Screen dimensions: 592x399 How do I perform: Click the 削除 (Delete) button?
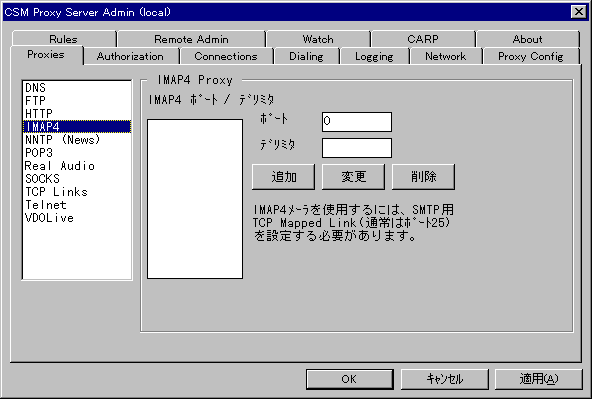[x=423, y=177]
